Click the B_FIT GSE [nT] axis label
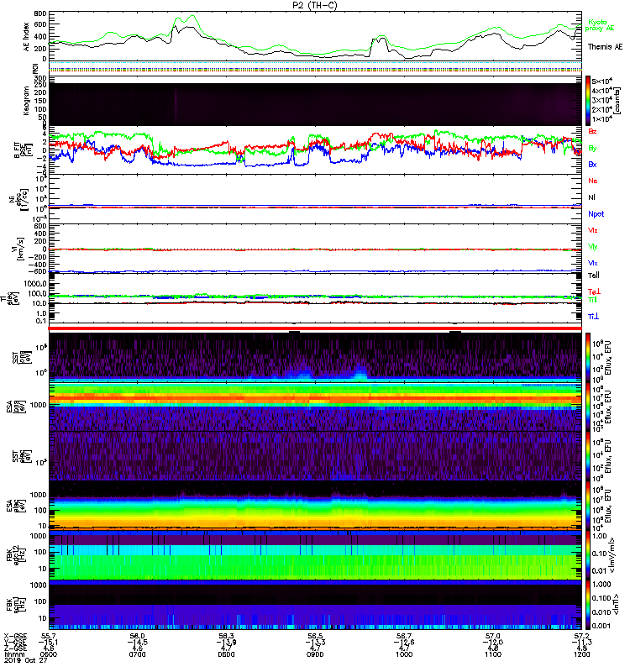 pyautogui.click(x=22, y=150)
